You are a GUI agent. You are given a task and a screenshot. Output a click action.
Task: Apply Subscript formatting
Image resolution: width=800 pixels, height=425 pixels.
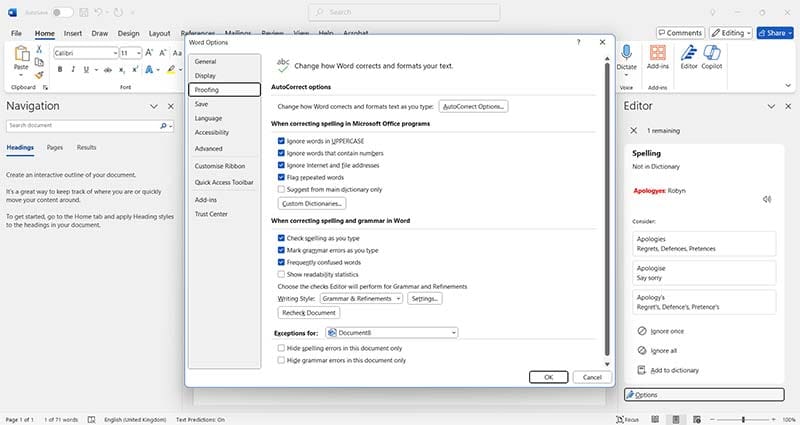(x=122, y=69)
